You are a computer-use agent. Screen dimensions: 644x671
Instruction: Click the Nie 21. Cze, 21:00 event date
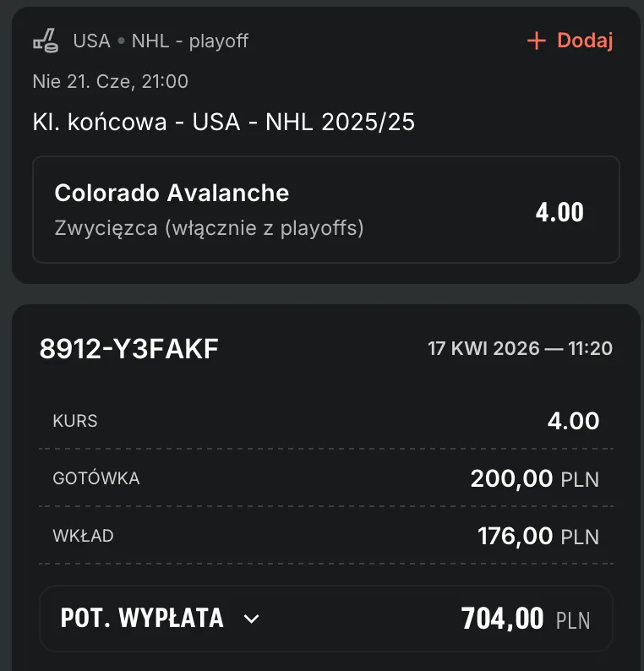110,82
